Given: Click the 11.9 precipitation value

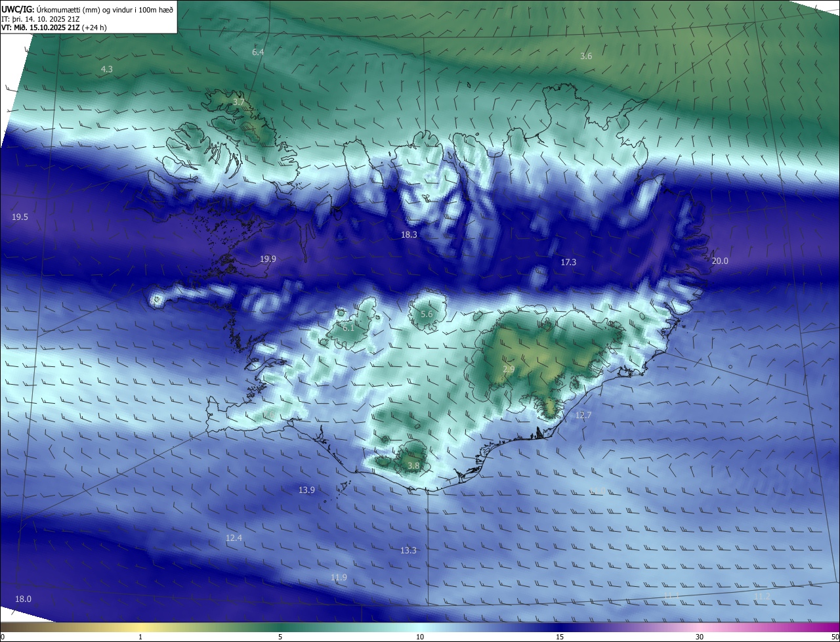Looking at the screenshot, I should pyautogui.click(x=339, y=578).
